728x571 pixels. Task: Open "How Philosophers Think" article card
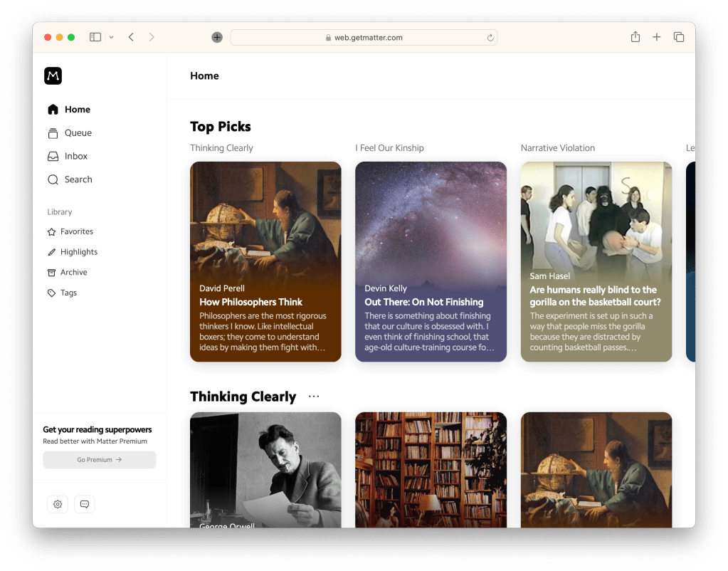[x=265, y=261]
